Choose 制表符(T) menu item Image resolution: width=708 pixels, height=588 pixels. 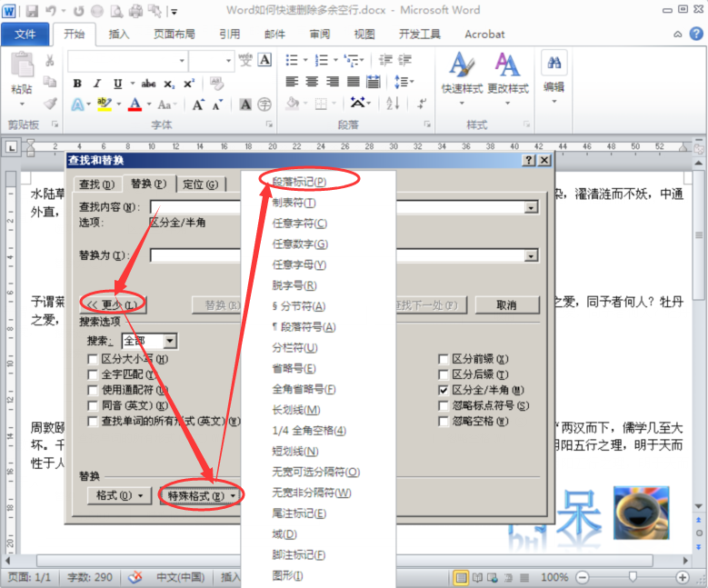pos(294,203)
